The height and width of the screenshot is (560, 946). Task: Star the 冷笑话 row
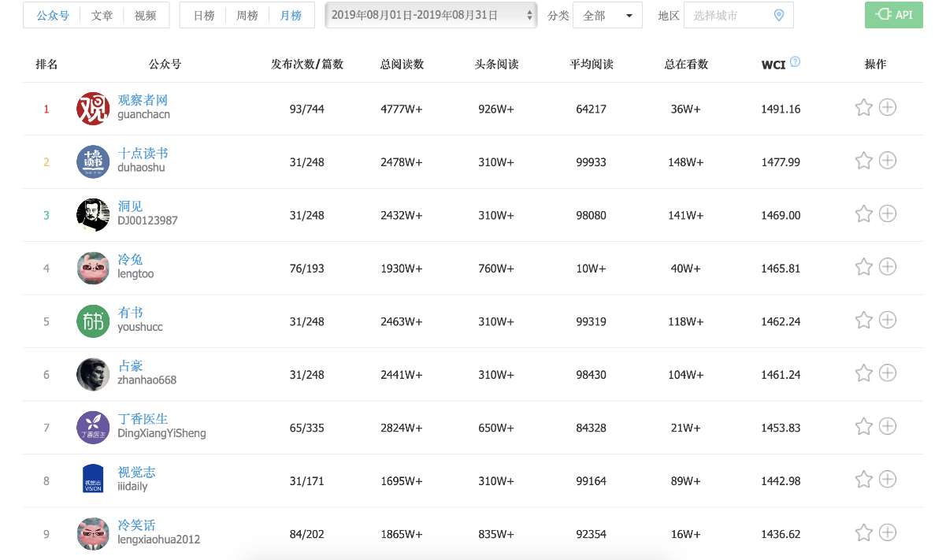(864, 533)
